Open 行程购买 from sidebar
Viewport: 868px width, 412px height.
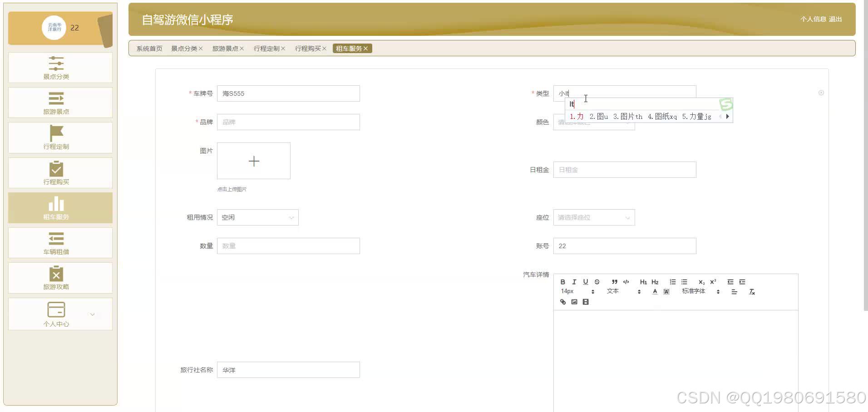(x=60, y=173)
